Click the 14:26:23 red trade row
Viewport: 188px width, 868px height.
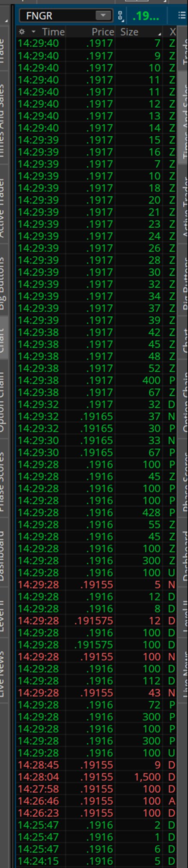coord(96,813)
